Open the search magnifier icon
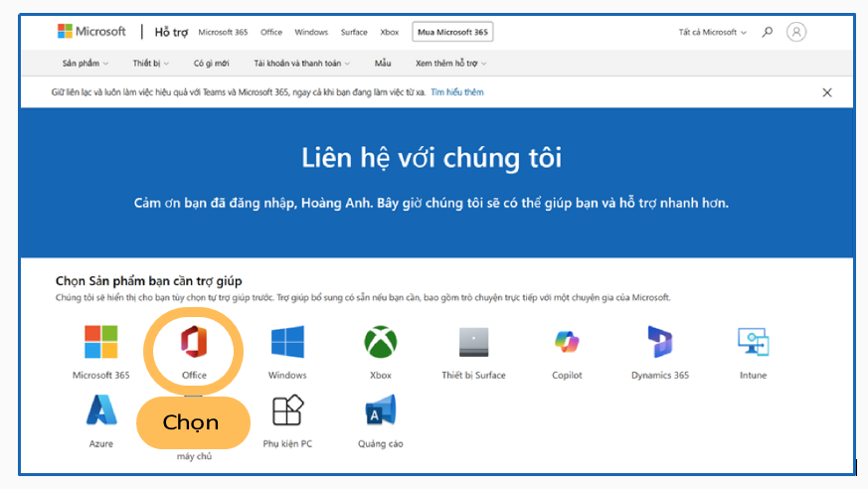This screenshot has width=868, height=489. coord(768,32)
